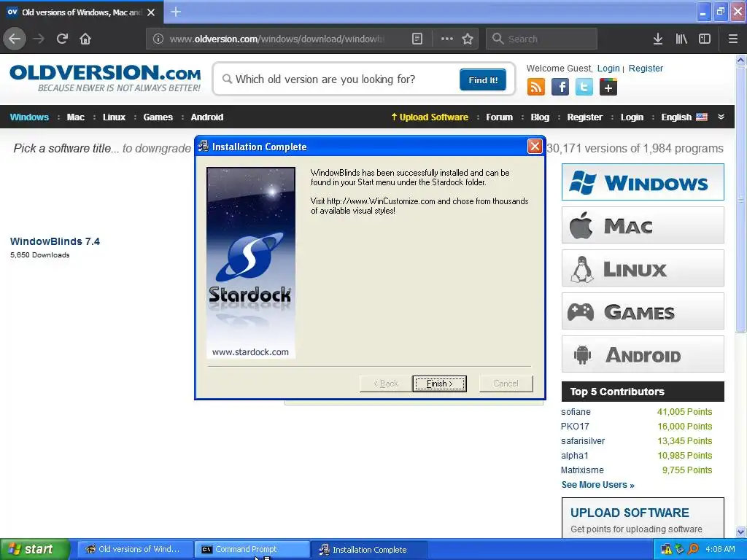Click the browser forward arrow
Image resolution: width=747 pixels, height=560 pixels.
coord(39,39)
